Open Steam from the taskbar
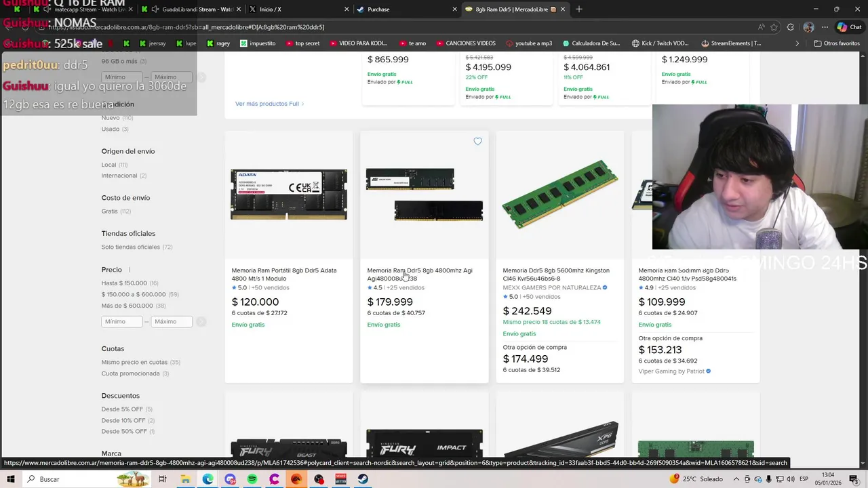The width and height of the screenshot is (868, 488). 363,479
